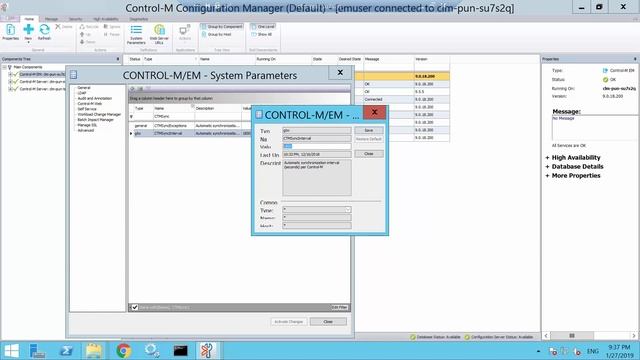Click Edit Filter button

point(339,307)
